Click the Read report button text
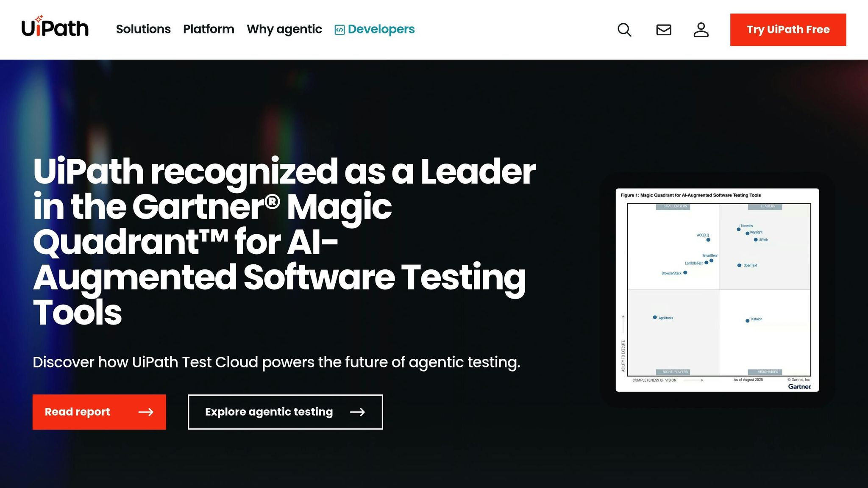The width and height of the screenshot is (868, 488). click(x=78, y=412)
